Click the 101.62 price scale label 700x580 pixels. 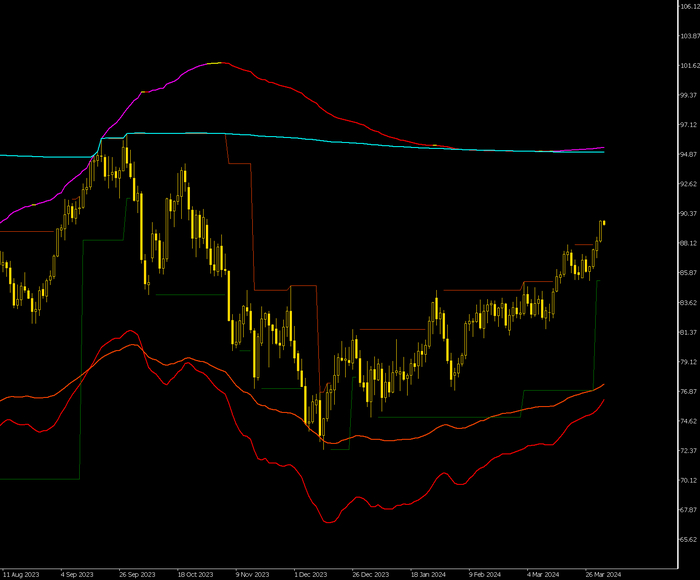690,66
